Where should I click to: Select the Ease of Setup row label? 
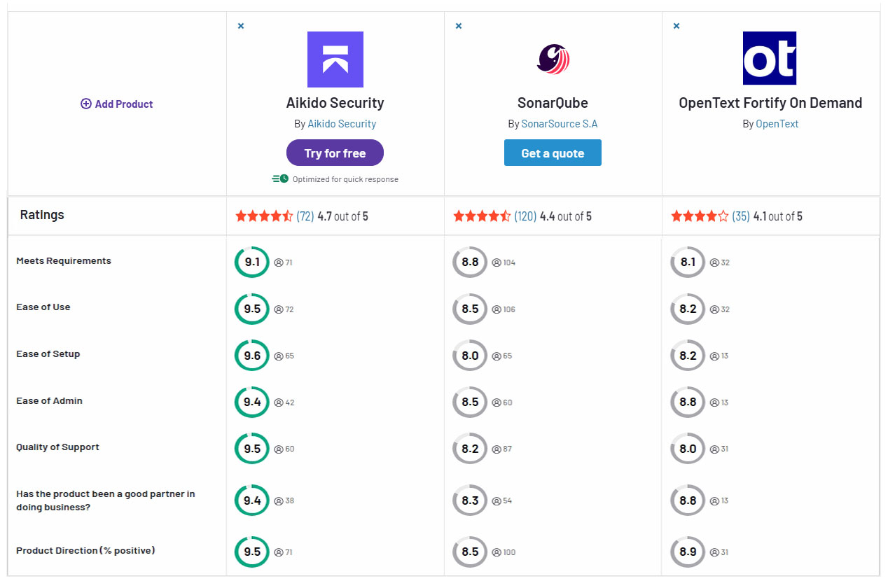tap(48, 353)
